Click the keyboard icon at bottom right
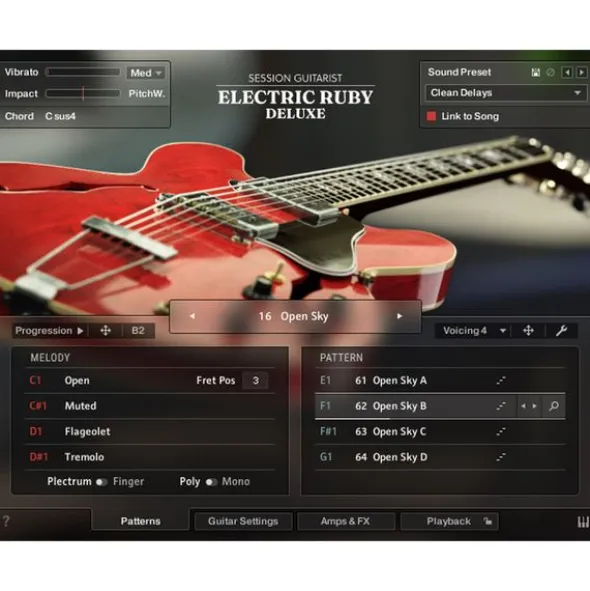The image size is (590, 591). (583, 522)
